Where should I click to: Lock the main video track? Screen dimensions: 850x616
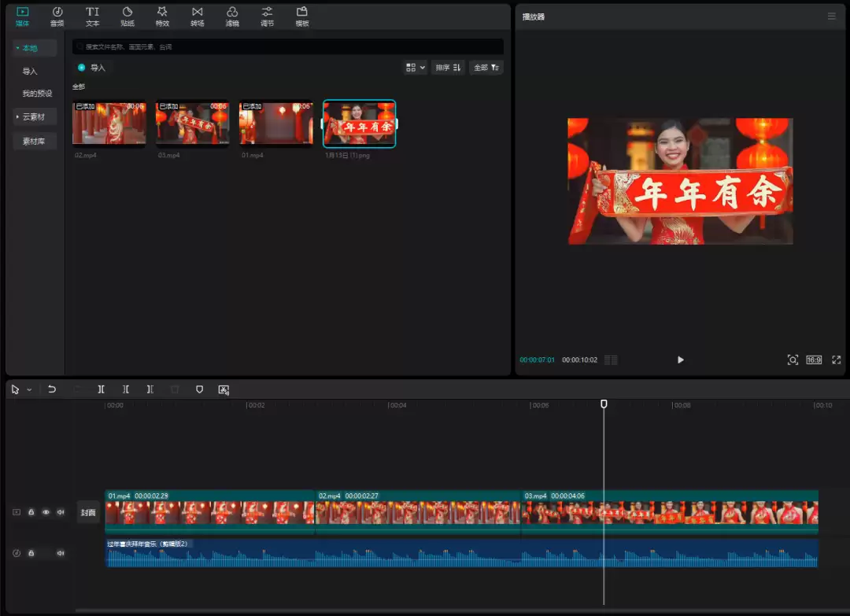point(31,512)
